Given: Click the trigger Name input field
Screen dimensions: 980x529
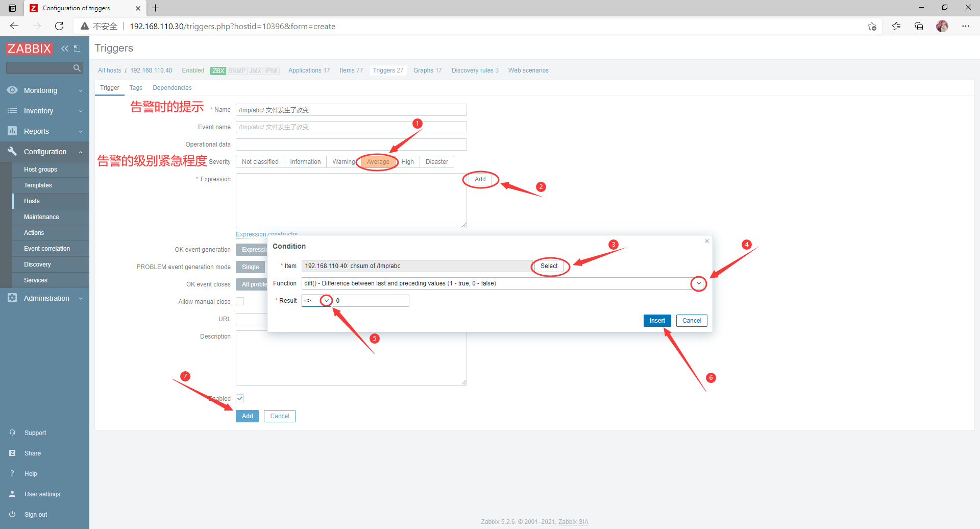Looking at the screenshot, I should tap(351, 110).
